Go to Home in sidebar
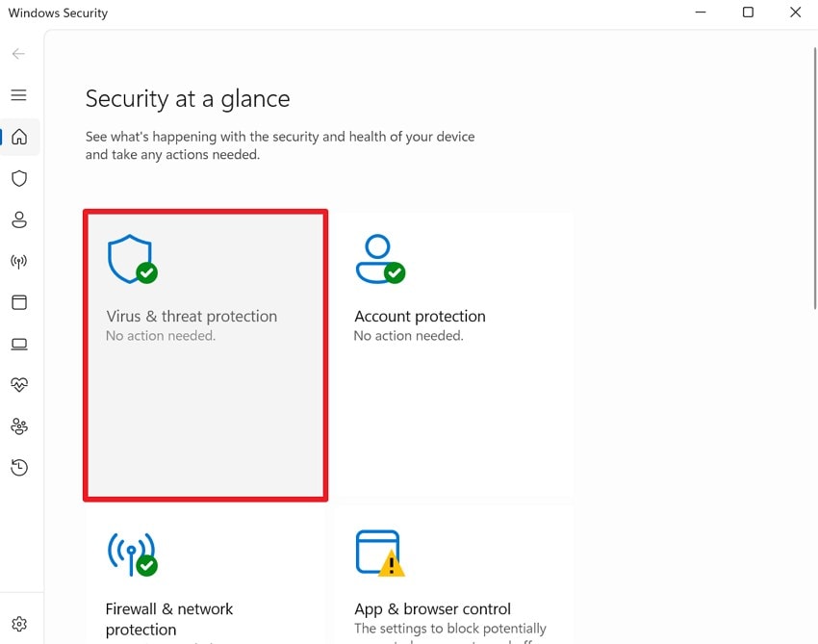 point(19,137)
